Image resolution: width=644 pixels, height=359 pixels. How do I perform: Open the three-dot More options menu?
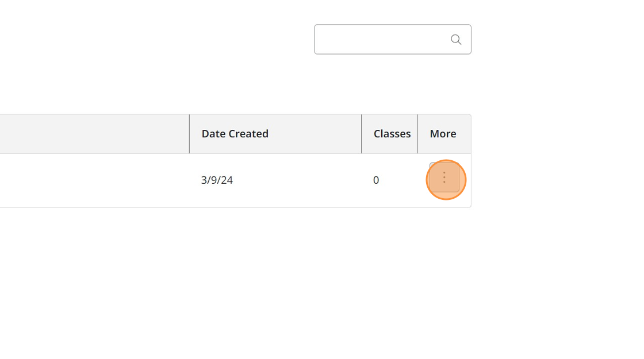444,177
